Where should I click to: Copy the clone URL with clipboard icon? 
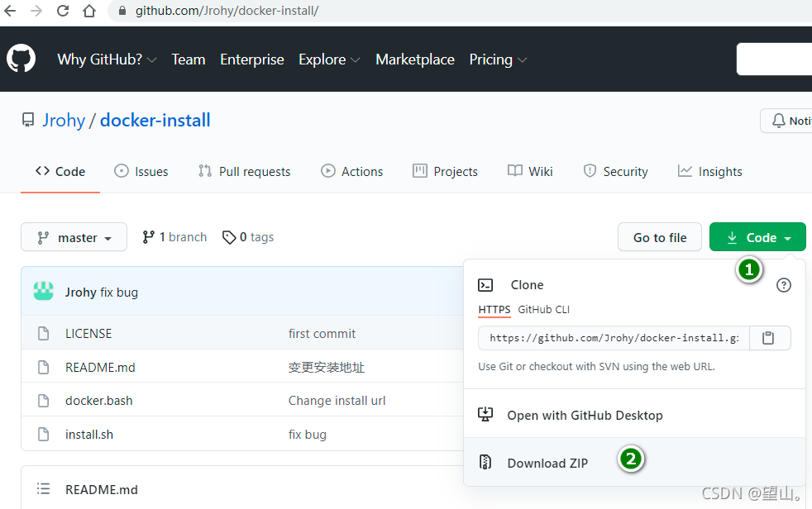[x=768, y=338]
